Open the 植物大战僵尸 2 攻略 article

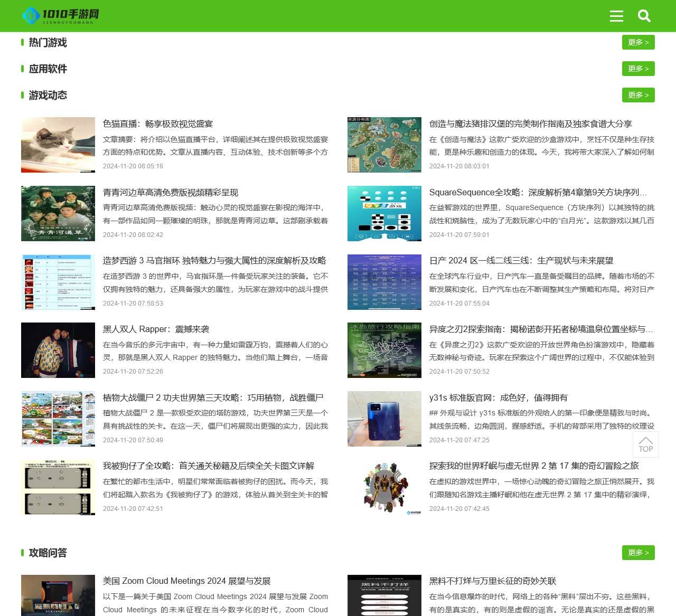pyautogui.click(x=214, y=397)
